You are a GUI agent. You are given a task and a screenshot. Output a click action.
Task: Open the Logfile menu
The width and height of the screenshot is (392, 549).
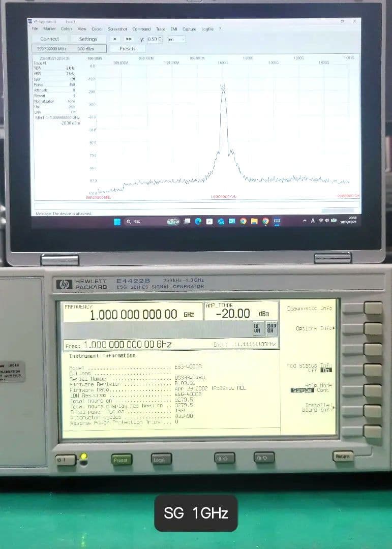[207, 29]
